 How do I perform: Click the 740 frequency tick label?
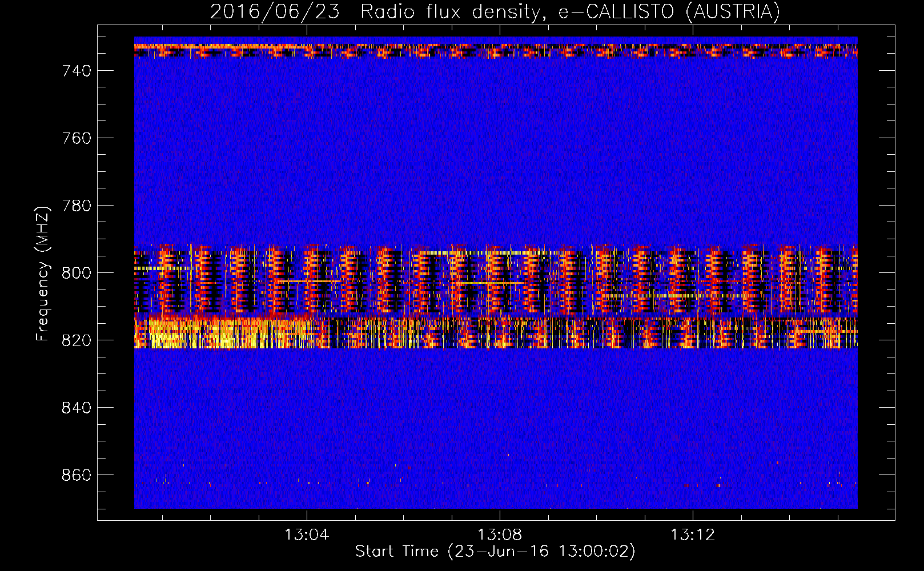point(77,71)
